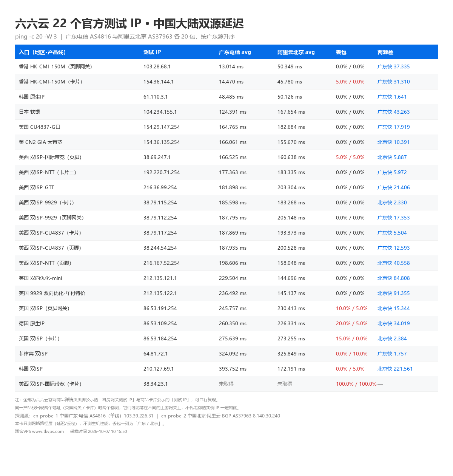453x476 pixels.
Task: Click IP address 38.34.23.1
Action: (156, 384)
